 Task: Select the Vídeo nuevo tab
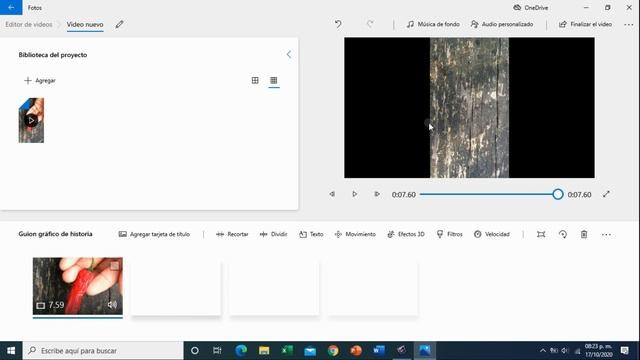[85, 24]
